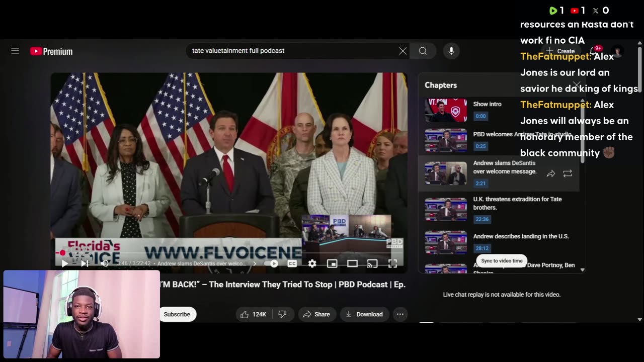Screen dimensions: 644x362
Task: Loop the Andrew slams DeSantis chapter
Action: [568, 173]
